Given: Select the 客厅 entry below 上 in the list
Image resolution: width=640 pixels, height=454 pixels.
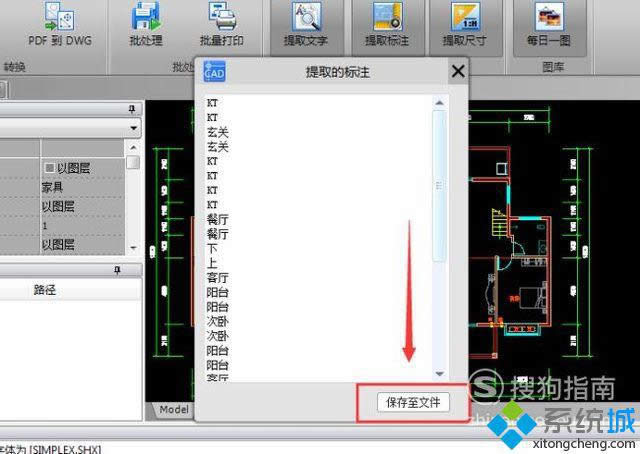Looking at the screenshot, I should tap(217, 278).
